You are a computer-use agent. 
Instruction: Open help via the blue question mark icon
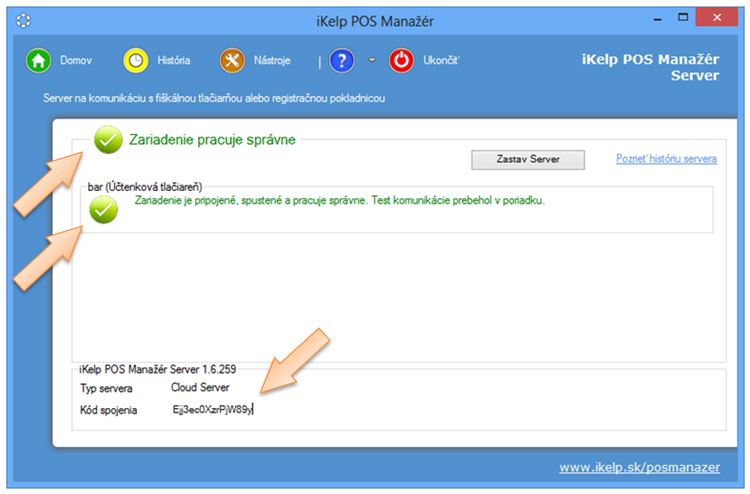pyautogui.click(x=342, y=60)
